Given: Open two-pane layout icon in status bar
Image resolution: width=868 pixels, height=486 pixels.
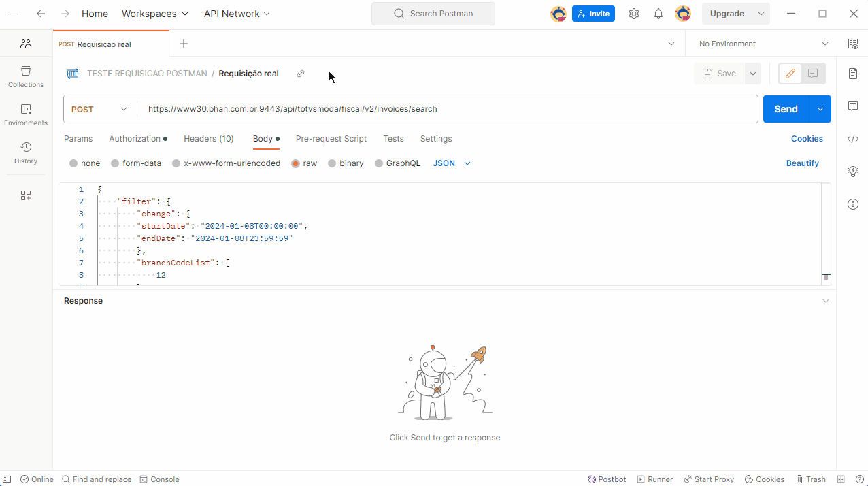Looking at the screenshot, I should click(841, 479).
